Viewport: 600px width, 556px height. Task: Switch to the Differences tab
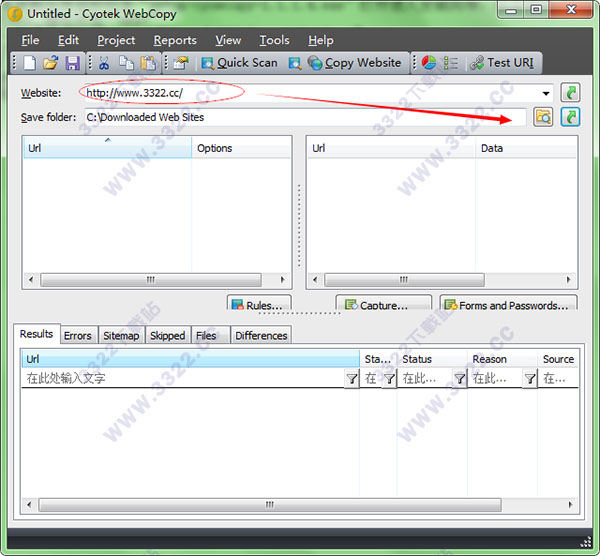tap(261, 336)
